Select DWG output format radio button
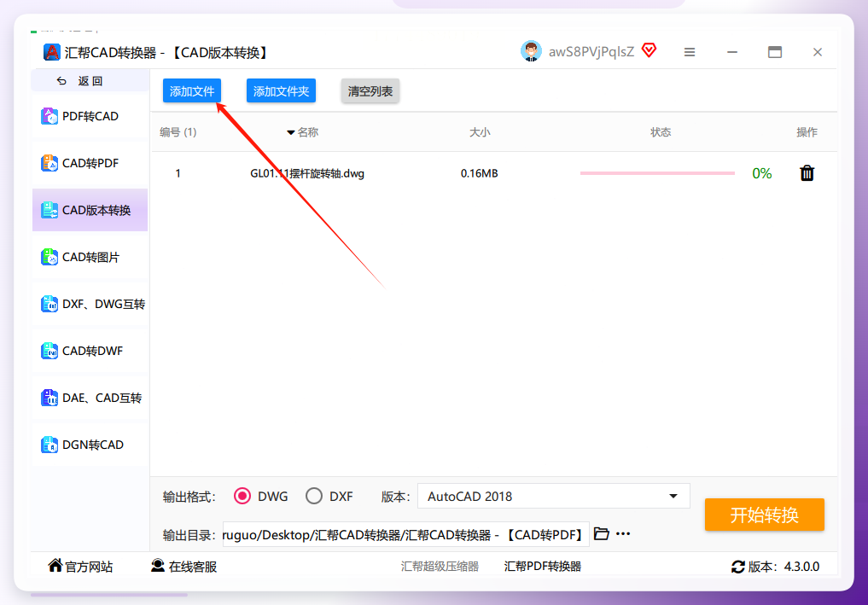This screenshot has width=868, height=605. [242, 496]
